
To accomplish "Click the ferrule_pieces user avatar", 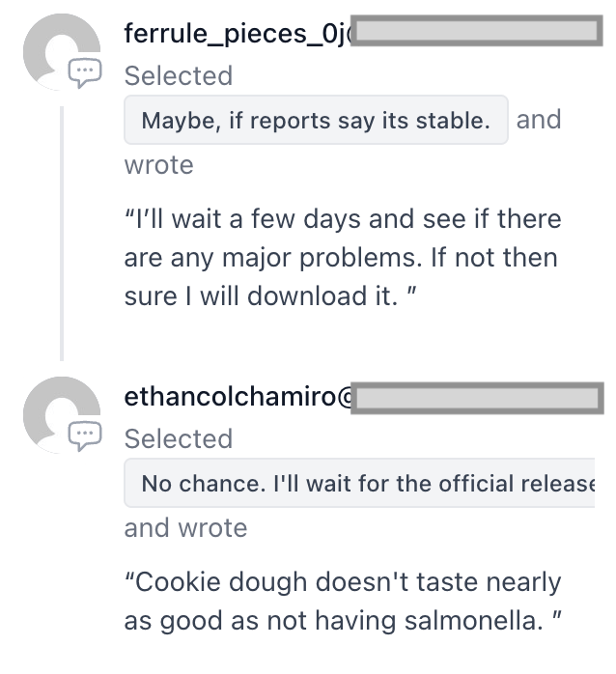I will click(62, 51).
